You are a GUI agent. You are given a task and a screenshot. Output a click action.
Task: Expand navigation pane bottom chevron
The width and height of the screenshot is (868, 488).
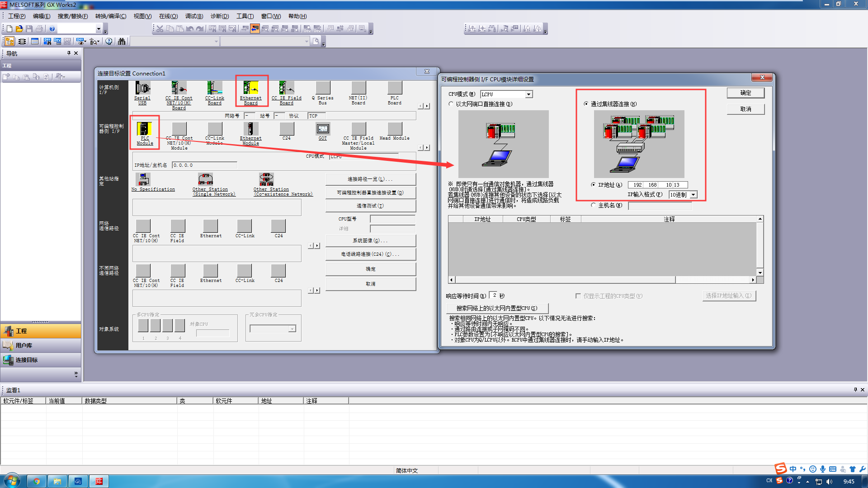tap(76, 374)
